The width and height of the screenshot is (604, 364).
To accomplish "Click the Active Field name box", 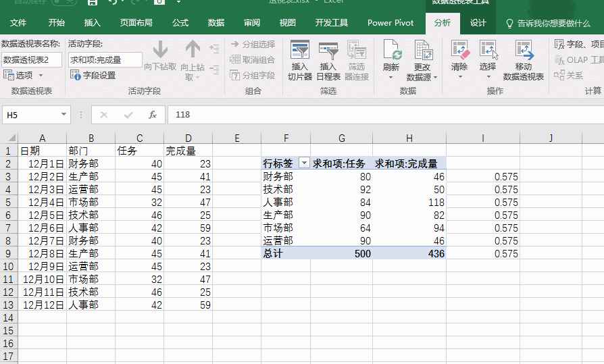I will click(x=105, y=59).
